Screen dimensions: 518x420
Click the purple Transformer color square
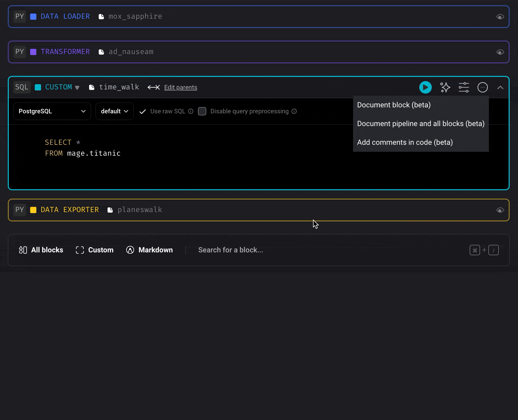[x=33, y=52]
